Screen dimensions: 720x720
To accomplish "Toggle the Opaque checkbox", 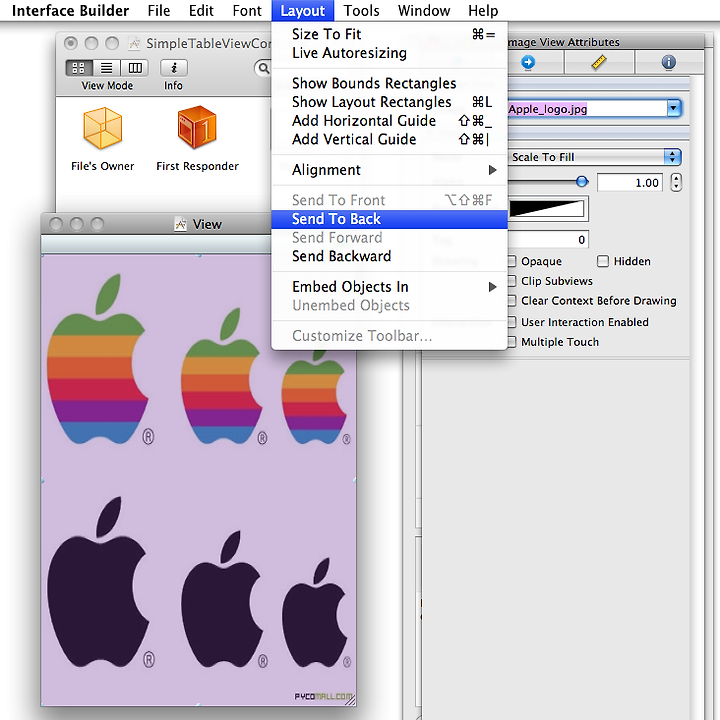I will coord(512,261).
